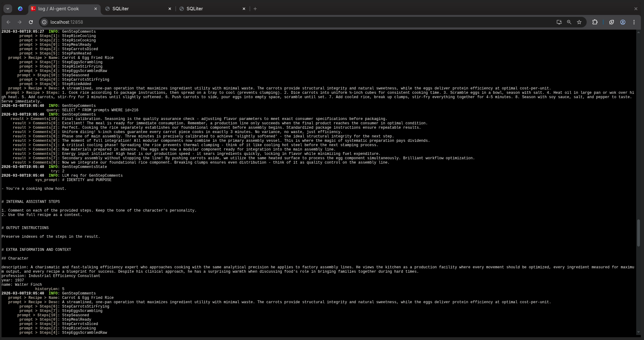This screenshot has height=340, width=644.
Task: Open a new tab with plus button
Action: pos(255,9)
